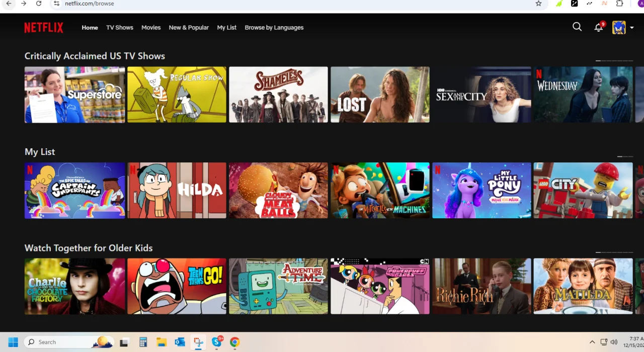Select the Adventure Time thumbnail
Screen dimensions: 644x352
pos(278,286)
